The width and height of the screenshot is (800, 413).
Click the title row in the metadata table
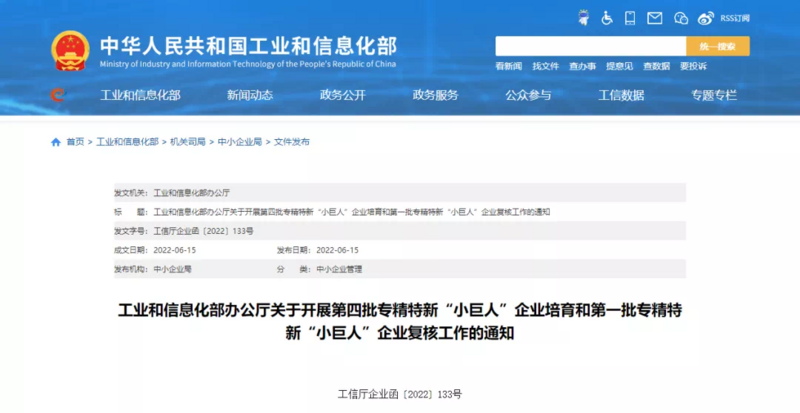tap(400, 212)
